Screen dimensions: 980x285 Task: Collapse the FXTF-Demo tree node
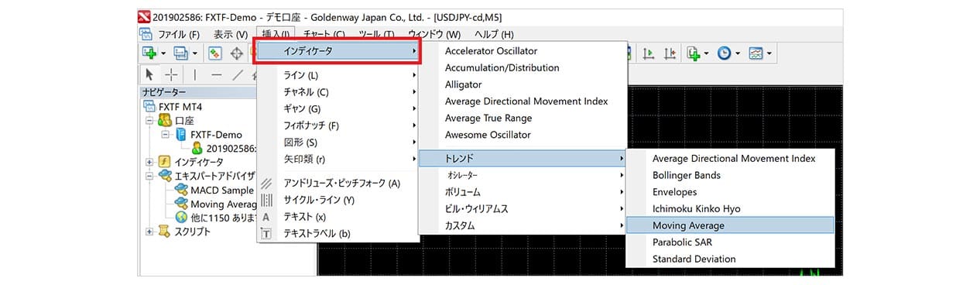click(166, 135)
